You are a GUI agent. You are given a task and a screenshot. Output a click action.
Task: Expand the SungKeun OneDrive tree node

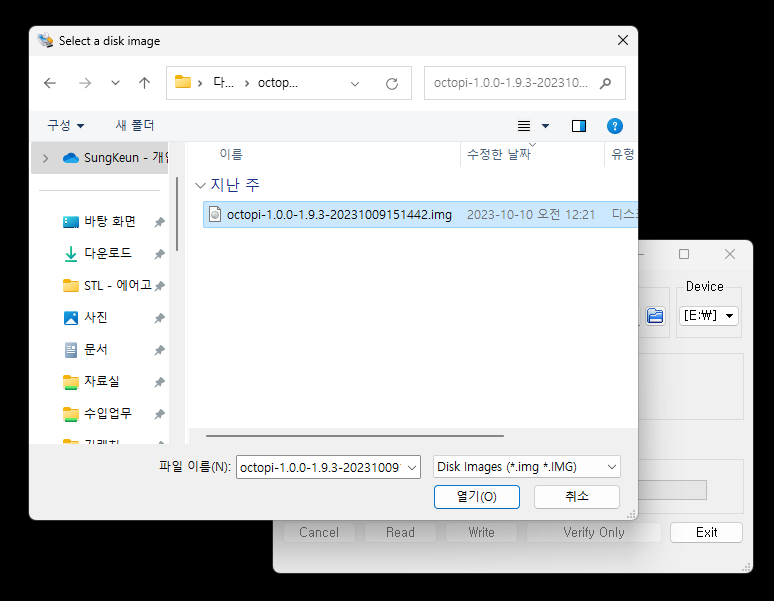coord(45,158)
